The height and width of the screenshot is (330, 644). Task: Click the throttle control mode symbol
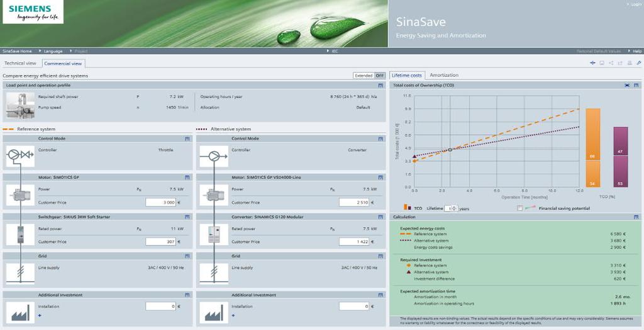(20, 156)
